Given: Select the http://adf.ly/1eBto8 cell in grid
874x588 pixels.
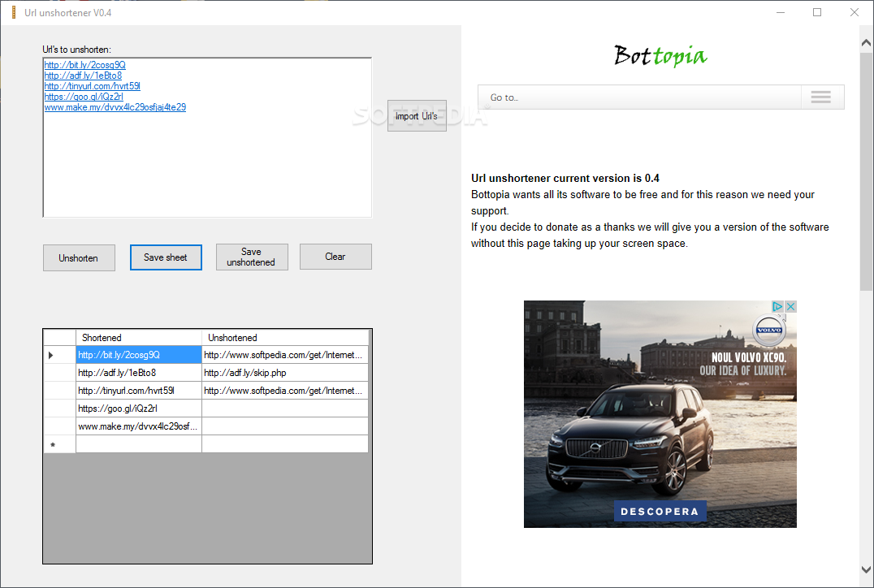Looking at the screenshot, I should (x=139, y=373).
